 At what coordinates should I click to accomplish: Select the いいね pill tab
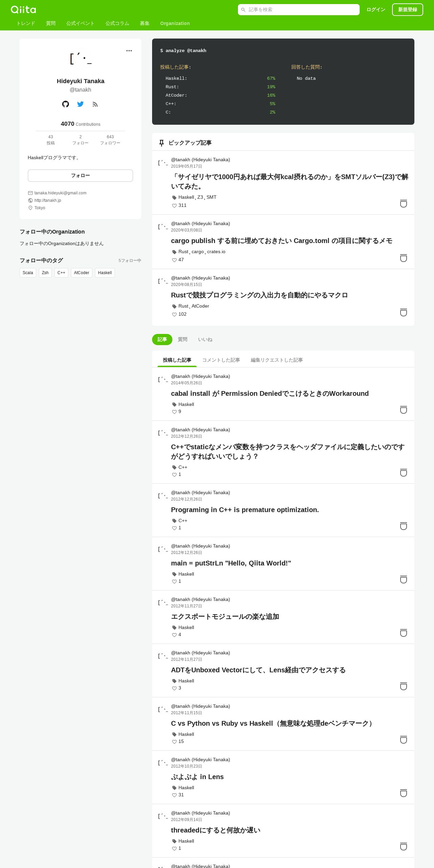click(205, 339)
